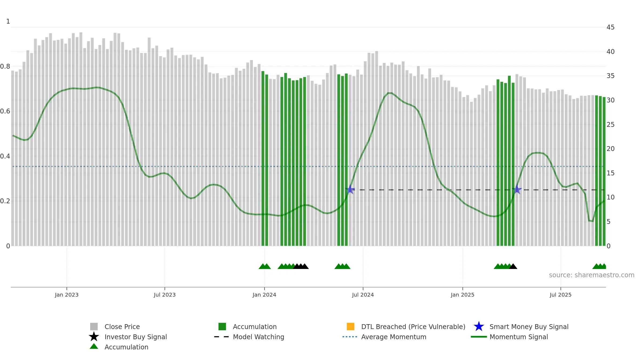Click the green Momentum Signal line icon
The width and height of the screenshot is (644, 362).
[479, 337]
